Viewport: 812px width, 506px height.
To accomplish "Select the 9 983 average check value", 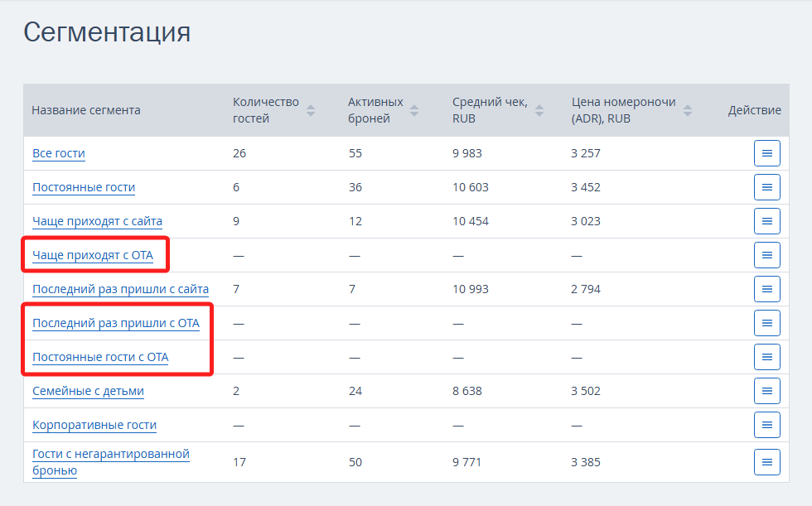I will (x=467, y=153).
